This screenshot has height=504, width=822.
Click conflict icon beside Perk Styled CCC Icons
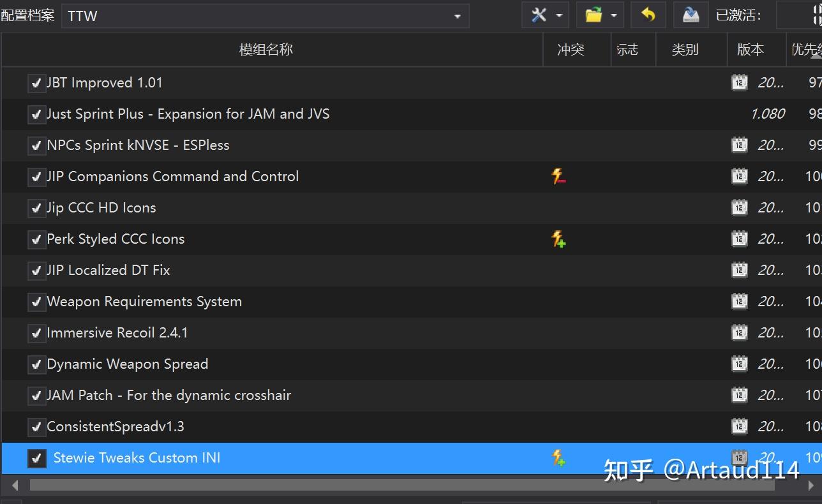coord(558,239)
